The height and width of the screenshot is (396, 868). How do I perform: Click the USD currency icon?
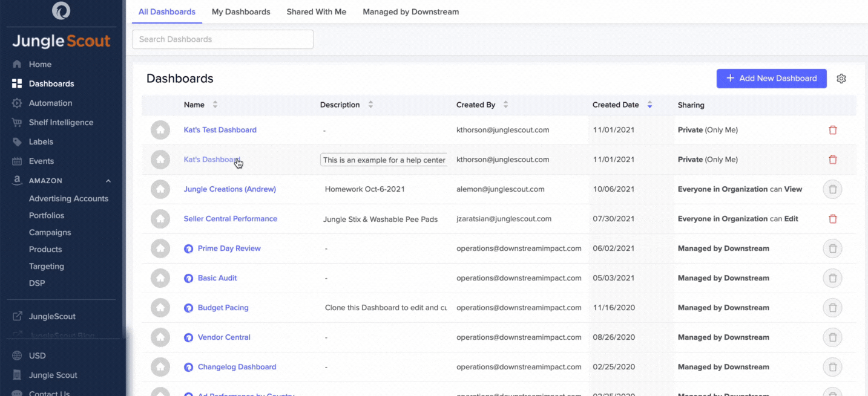(17, 355)
